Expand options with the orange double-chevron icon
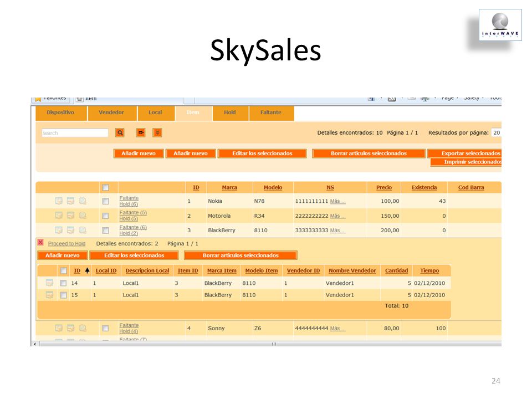This screenshot has width=532, height=399. pos(157,132)
